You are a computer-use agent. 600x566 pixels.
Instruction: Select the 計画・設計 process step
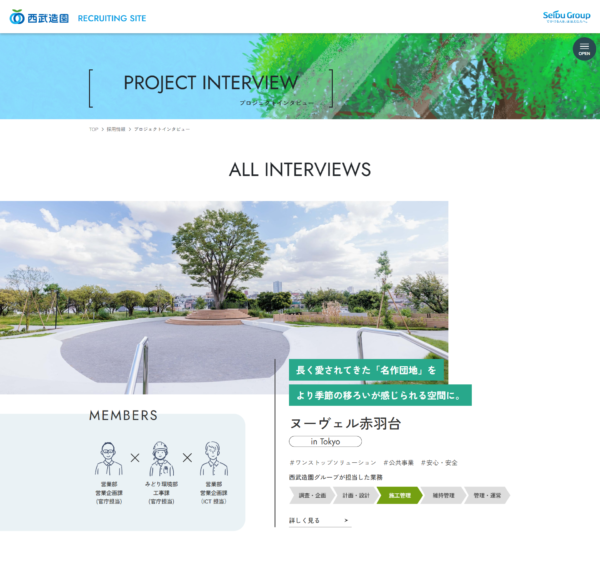tap(356, 495)
